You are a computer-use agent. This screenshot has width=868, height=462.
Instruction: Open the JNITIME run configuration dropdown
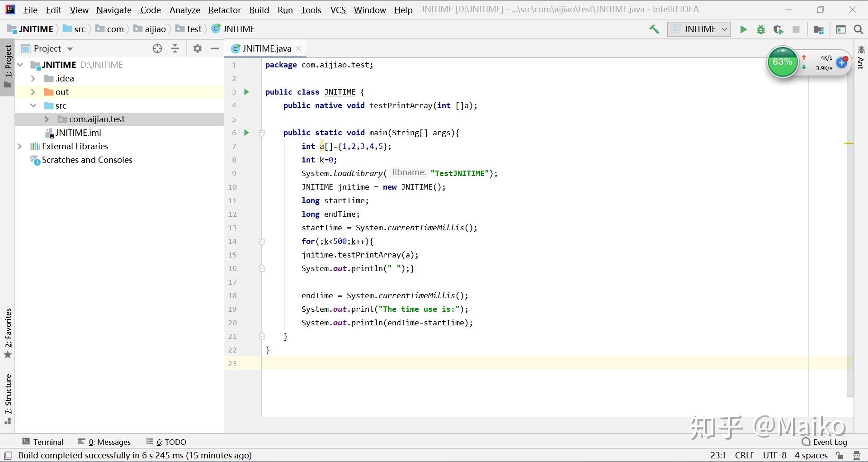point(699,29)
